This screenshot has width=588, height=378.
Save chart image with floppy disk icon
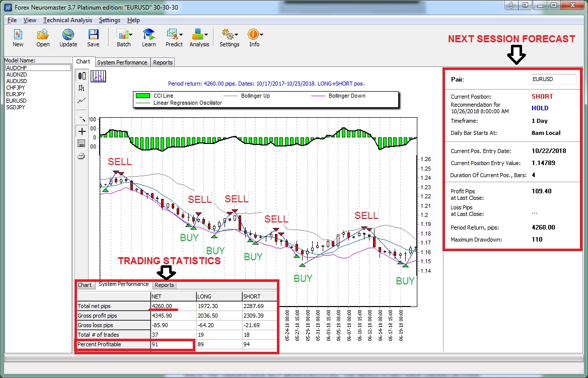pos(82,144)
